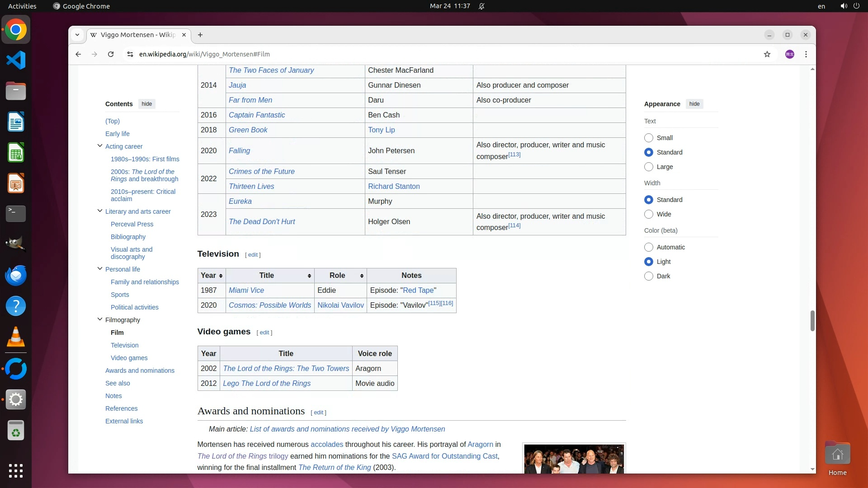Launch Visual Studio Code from dock
The width and height of the screenshot is (868, 488).
[16, 61]
